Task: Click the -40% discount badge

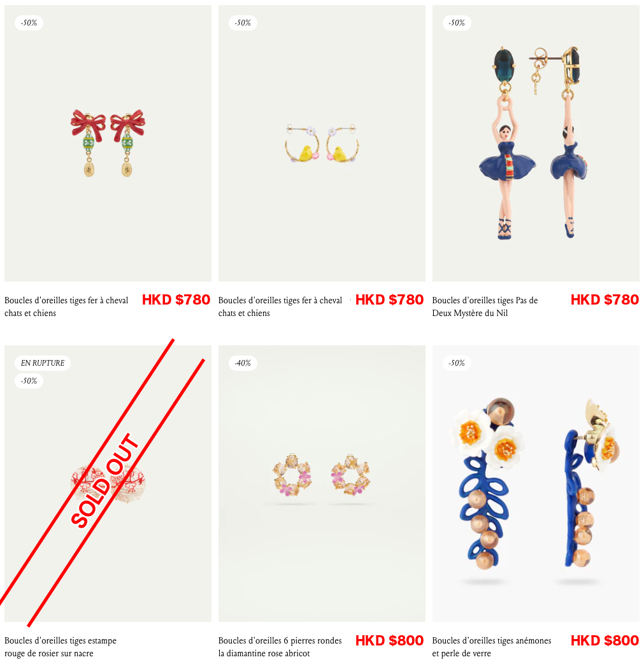Action: [x=243, y=363]
